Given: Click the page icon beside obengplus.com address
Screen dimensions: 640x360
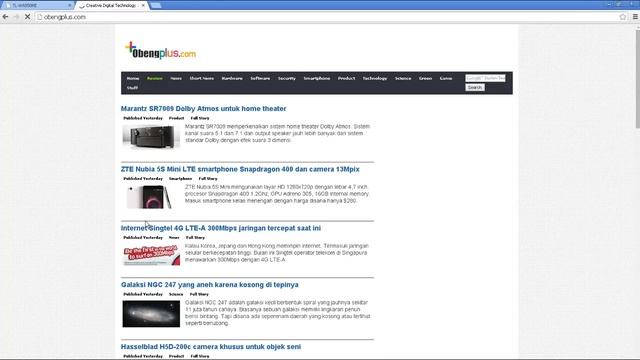Looking at the screenshot, I should pos(40,17).
